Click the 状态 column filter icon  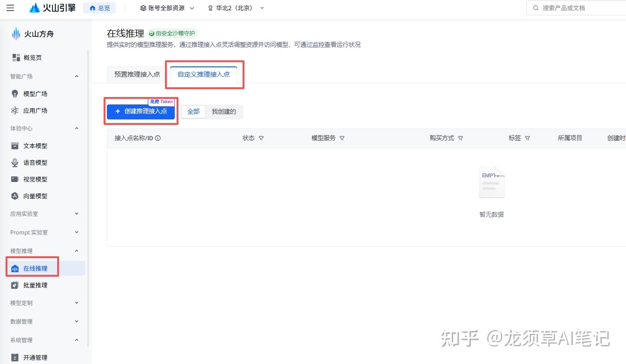261,138
